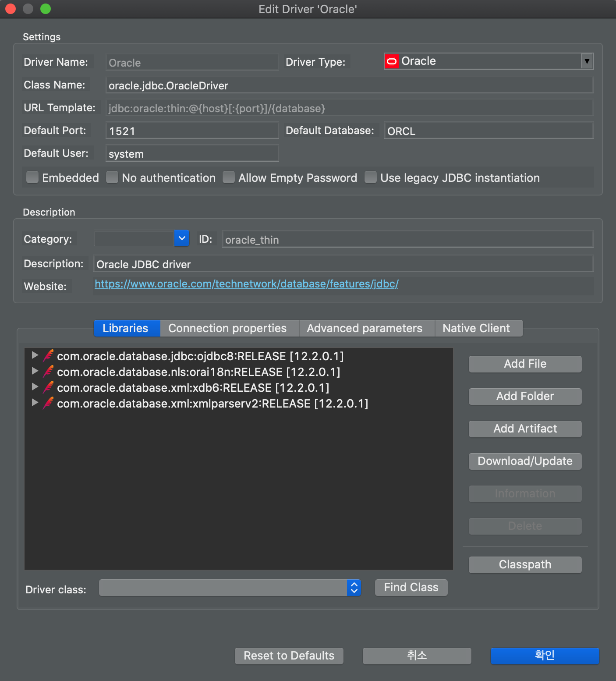Open the Classpath button

click(x=525, y=564)
